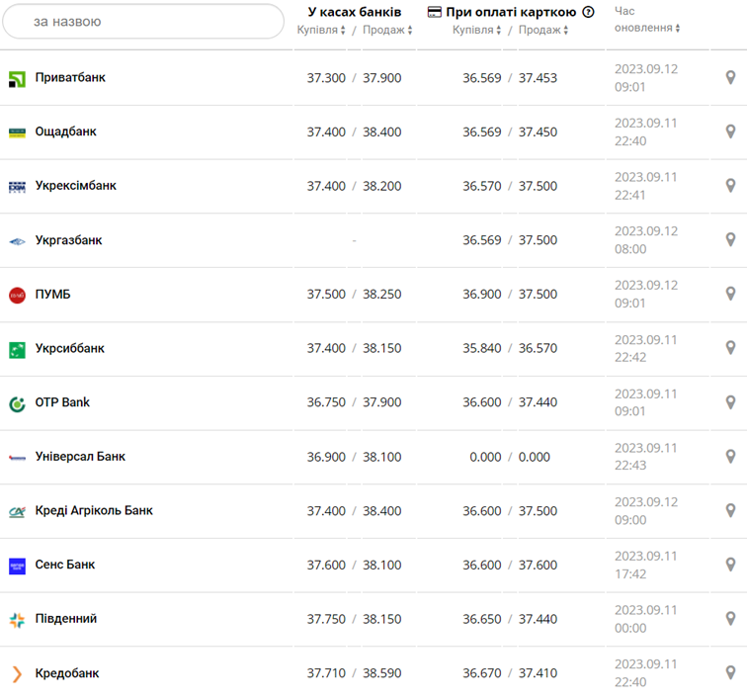This screenshot has height=700, width=747.
Task: Click the ПУМБ red bank logo
Action: pos(17,295)
